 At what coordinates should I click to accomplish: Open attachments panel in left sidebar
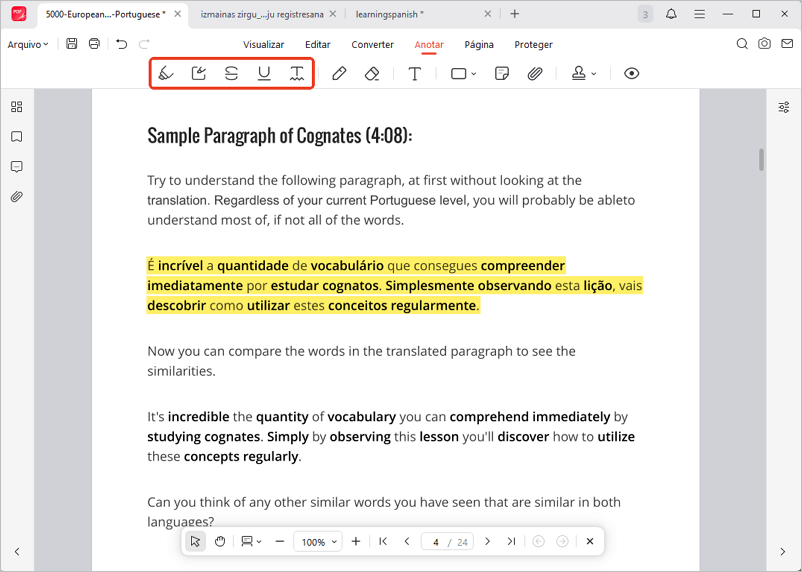point(17,196)
